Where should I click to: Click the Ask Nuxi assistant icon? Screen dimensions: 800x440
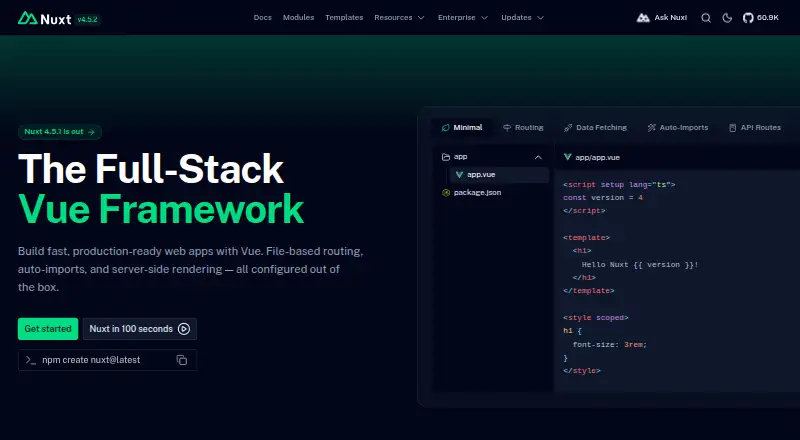(643, 18)
